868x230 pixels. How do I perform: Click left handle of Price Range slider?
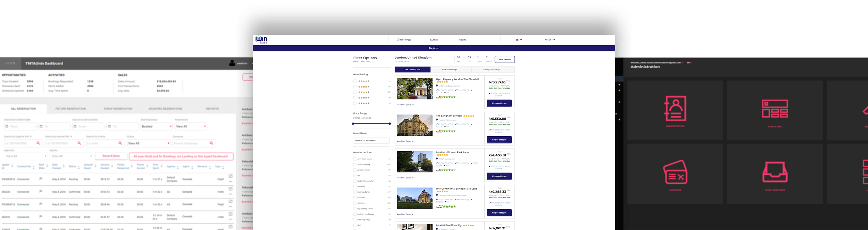point(353,124)
